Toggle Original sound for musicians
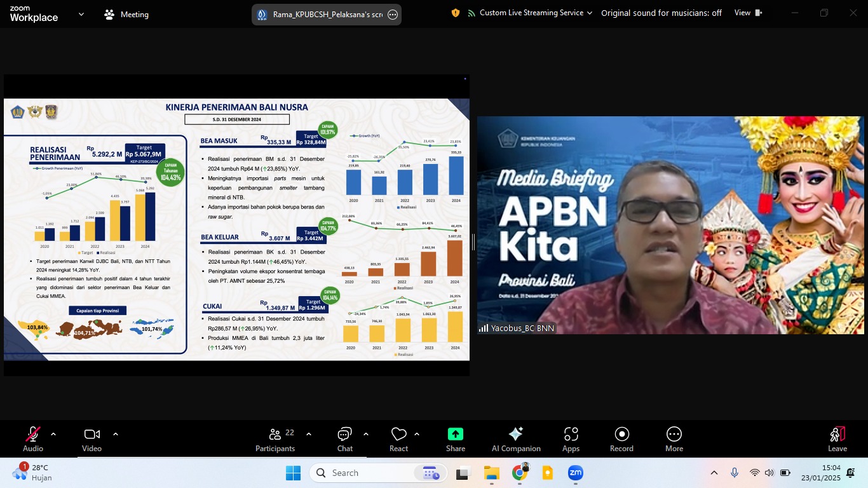 (x=661, y=13)
